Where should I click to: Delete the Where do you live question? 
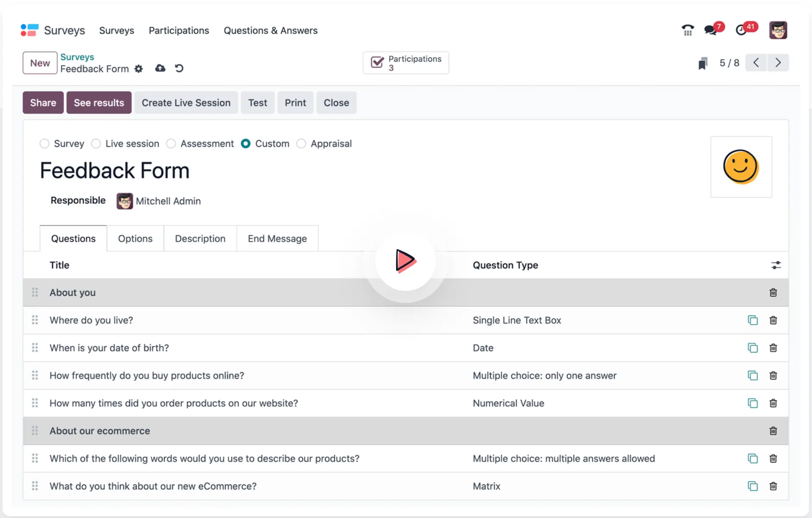pos(773,320)
